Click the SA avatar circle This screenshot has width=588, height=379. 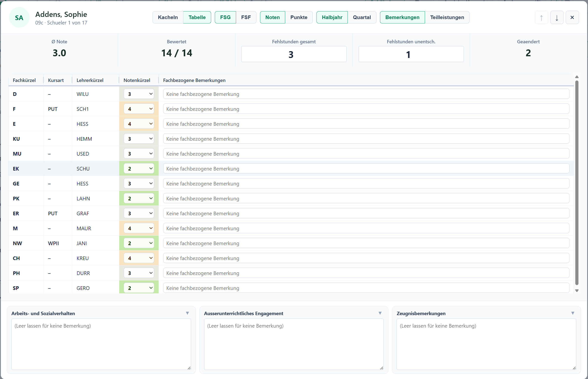19,17
